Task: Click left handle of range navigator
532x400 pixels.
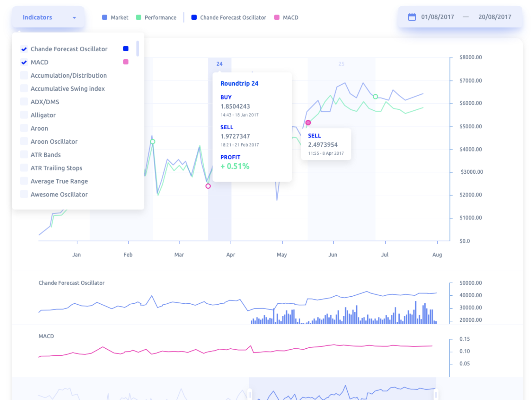Action: (250, 395)
